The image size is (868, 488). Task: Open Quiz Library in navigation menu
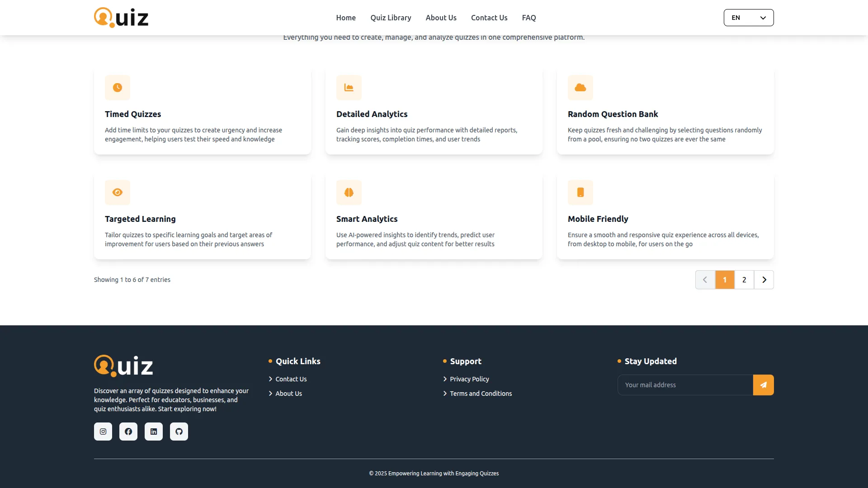click(x=391, y=18)
